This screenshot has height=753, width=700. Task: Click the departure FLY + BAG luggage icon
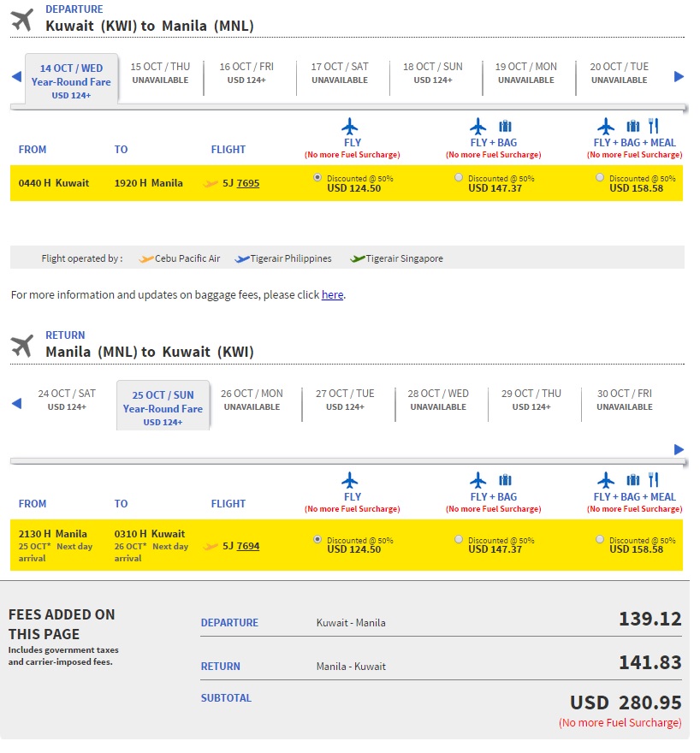point(505,127)
